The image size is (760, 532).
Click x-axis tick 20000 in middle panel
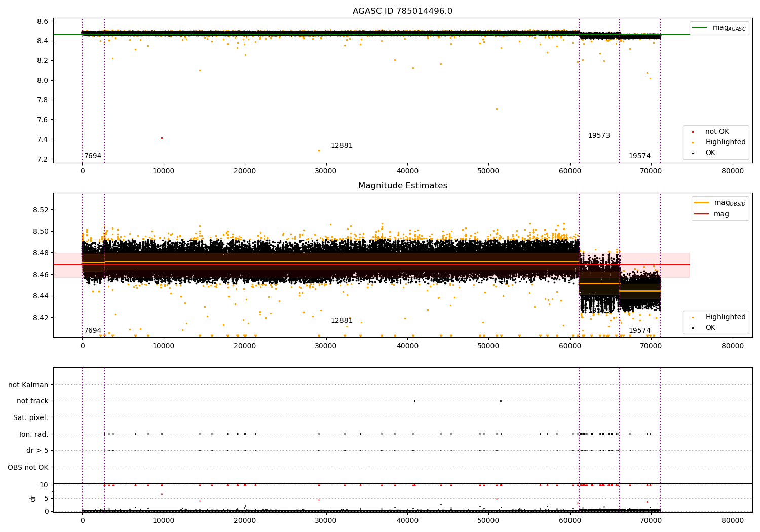245,346
